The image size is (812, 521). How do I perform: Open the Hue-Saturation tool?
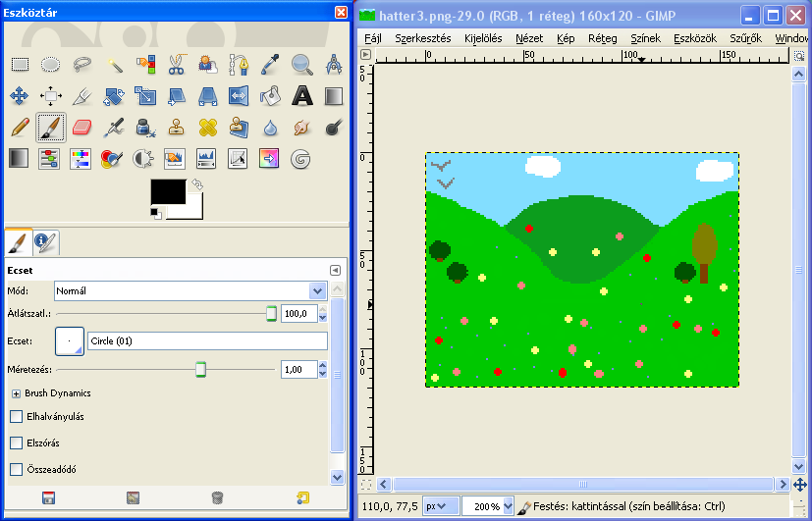pyautogui.click(x=81, y=159)
